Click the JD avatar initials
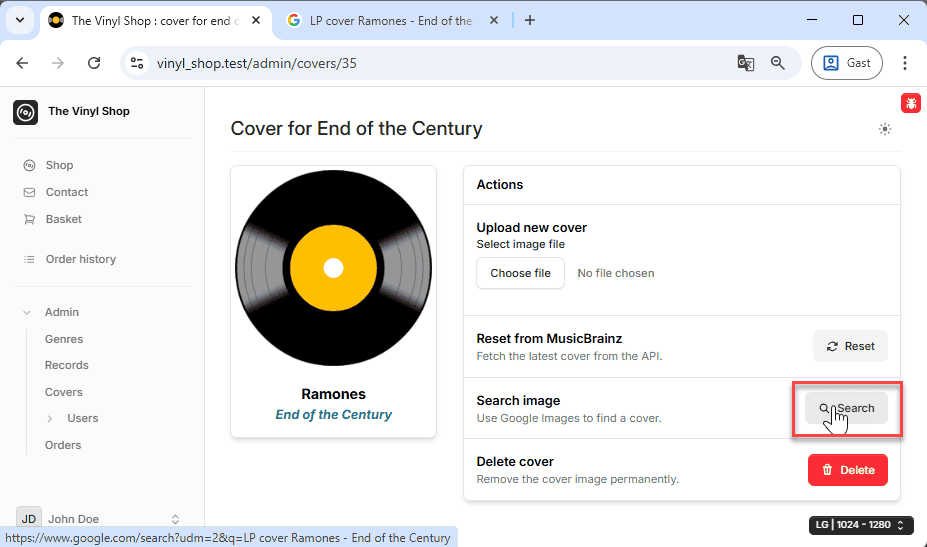This screenshot has height=547, width=927. tap(28, 519)
